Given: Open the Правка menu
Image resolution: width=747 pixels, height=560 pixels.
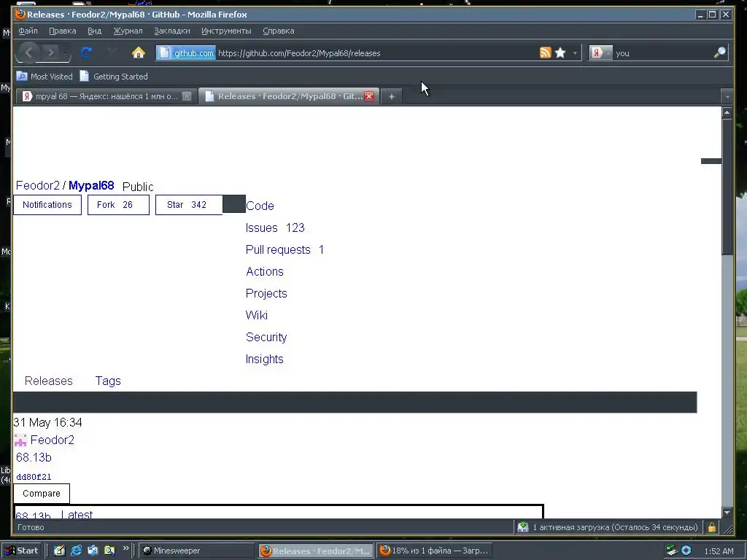Looking at the screenshot, I should click(x=63, y=31).
